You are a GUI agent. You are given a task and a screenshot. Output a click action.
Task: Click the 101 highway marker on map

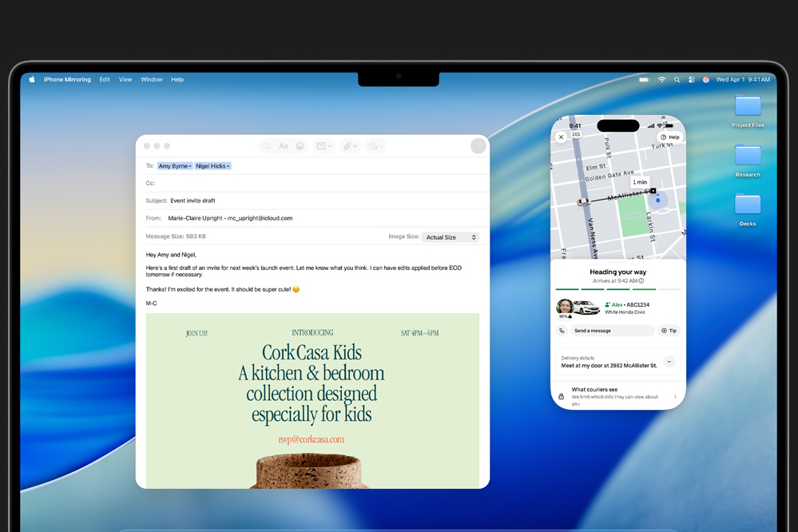tap(576, 134)
